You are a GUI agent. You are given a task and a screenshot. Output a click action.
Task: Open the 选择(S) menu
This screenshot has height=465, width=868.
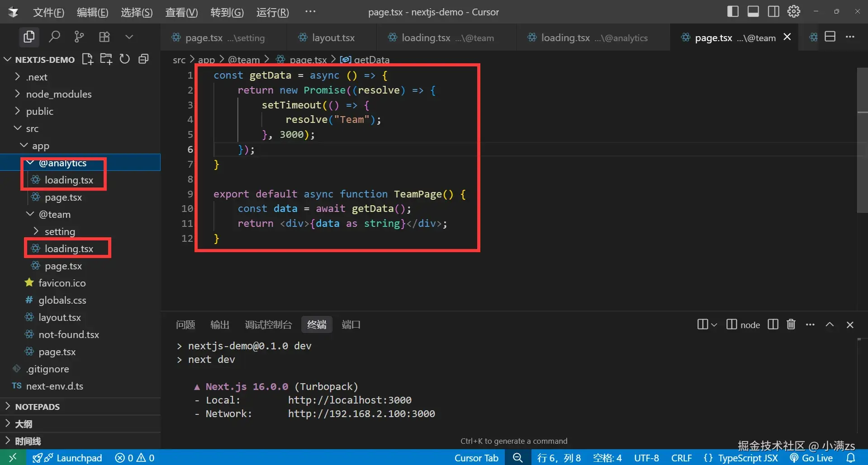137,12
